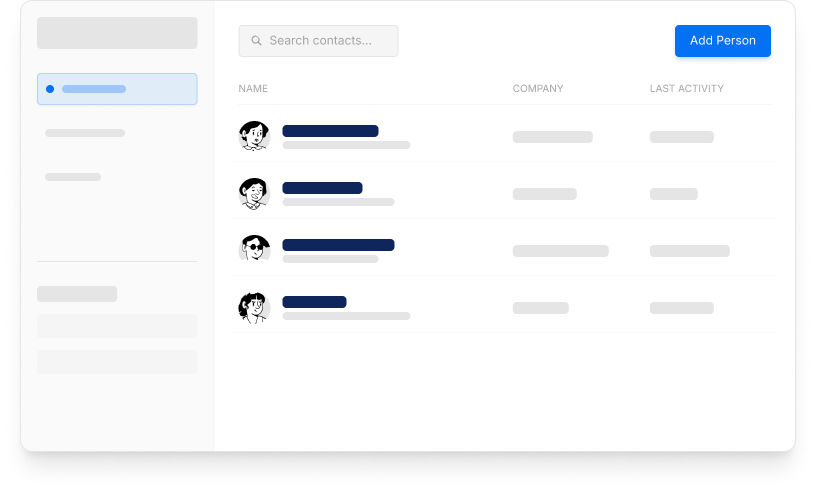Click the second contact's avatar
This screenshot has height=492, width=816.
pyautogui.click(x=254, y=193)
